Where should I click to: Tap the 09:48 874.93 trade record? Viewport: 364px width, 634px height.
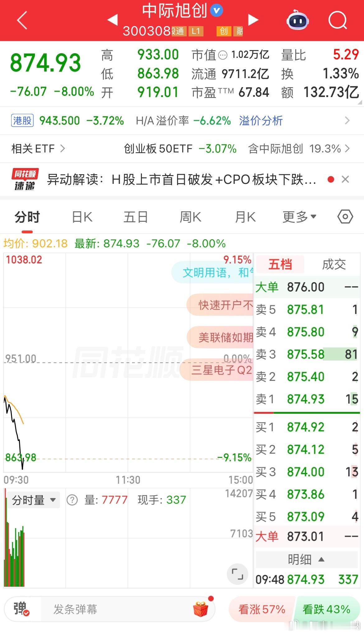pyautogui.click(x=307, y=580)
